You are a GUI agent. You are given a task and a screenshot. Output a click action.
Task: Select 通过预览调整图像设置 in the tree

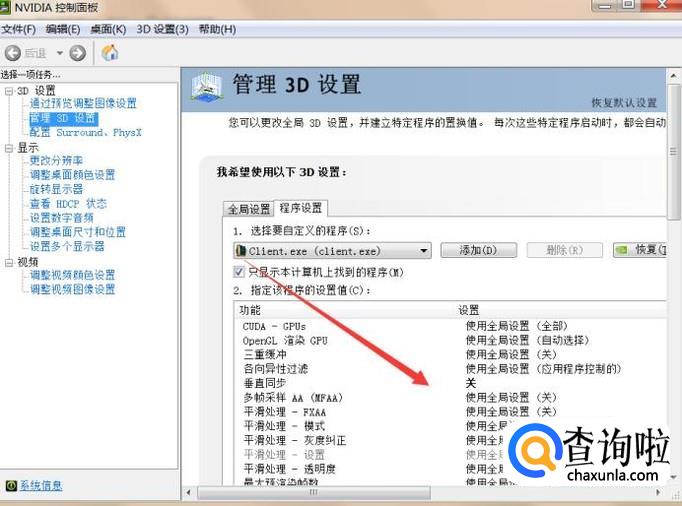point(83,104)
